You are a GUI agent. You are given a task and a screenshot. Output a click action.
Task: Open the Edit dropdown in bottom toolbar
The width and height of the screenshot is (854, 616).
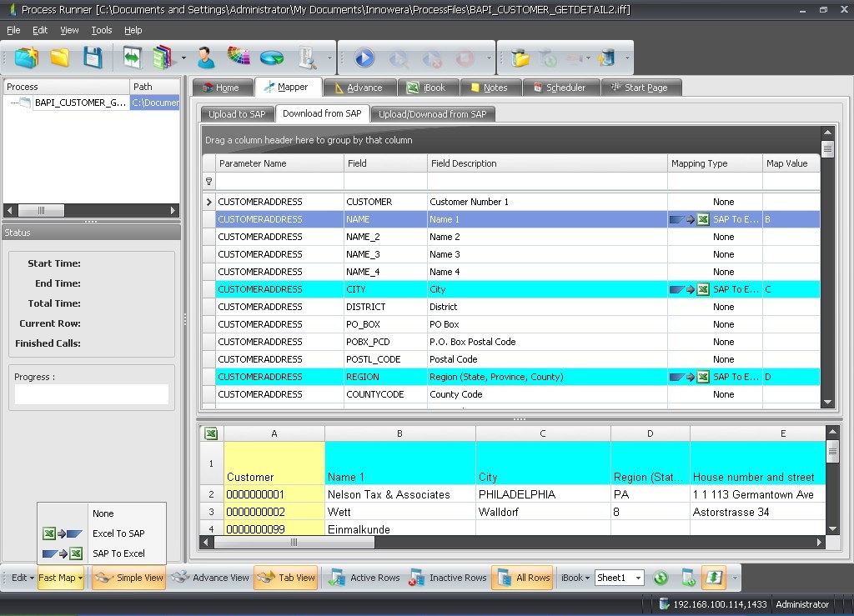coord(23,578)
